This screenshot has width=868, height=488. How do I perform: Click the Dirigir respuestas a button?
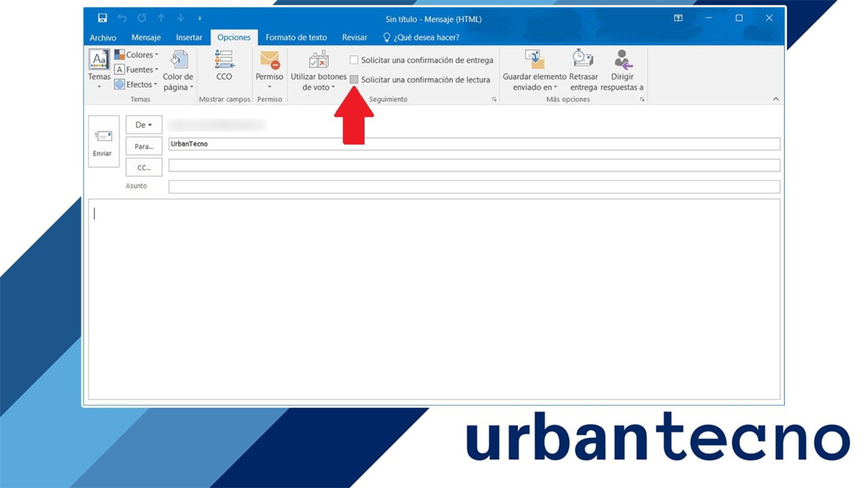[x=622, y=71]
